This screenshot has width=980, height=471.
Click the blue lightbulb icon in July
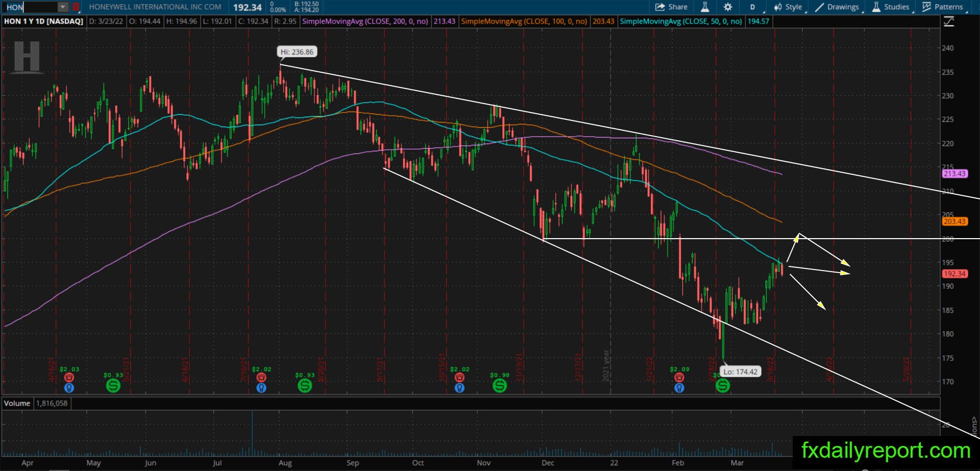[262, 388]
